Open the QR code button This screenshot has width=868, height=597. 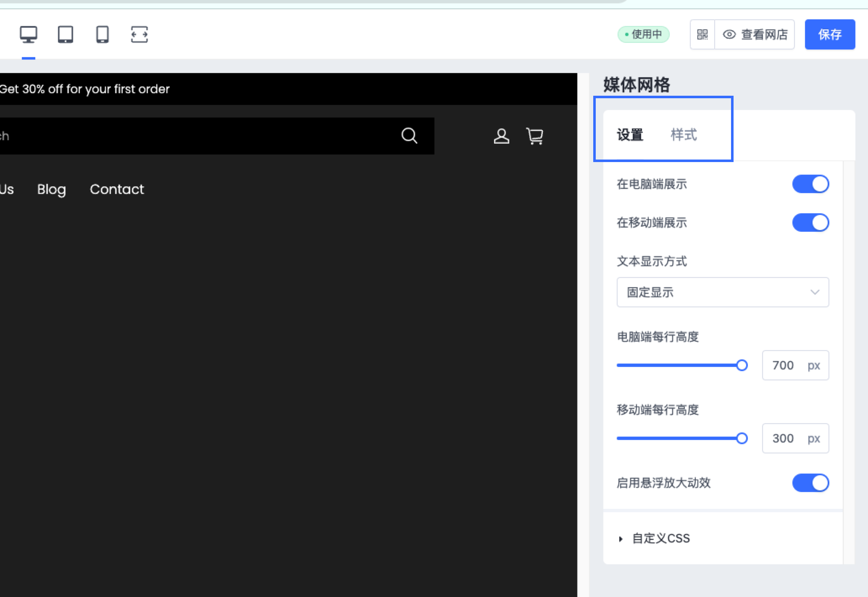[x=702, y=34]
